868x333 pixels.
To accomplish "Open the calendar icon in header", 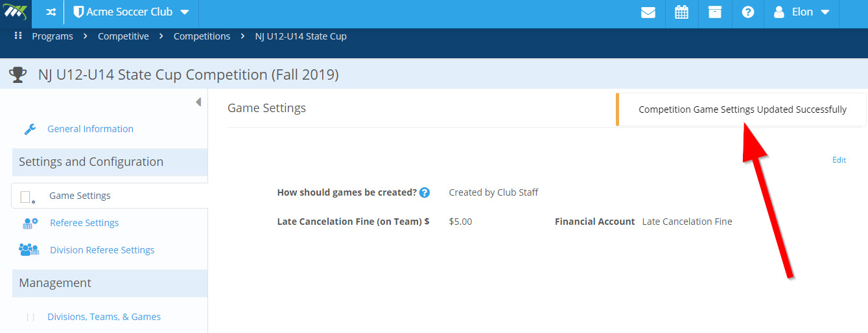I will click(x=681, y=12).
